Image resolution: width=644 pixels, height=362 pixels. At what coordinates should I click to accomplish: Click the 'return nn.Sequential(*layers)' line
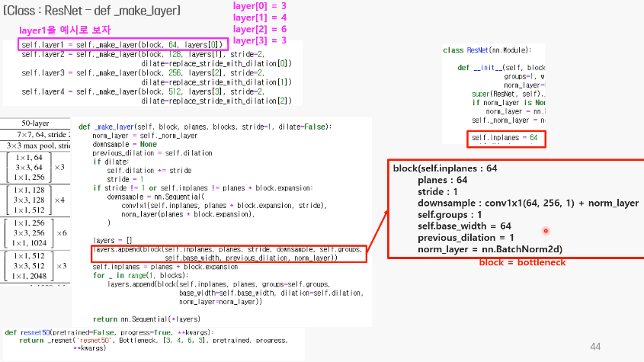pyautogui.click(x=146, y=319)
